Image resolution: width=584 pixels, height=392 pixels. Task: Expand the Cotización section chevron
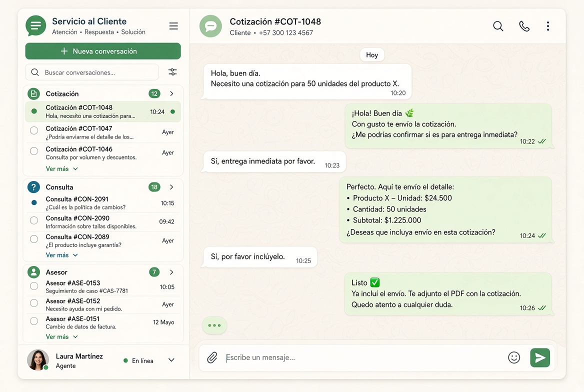[x=171, y=93]
